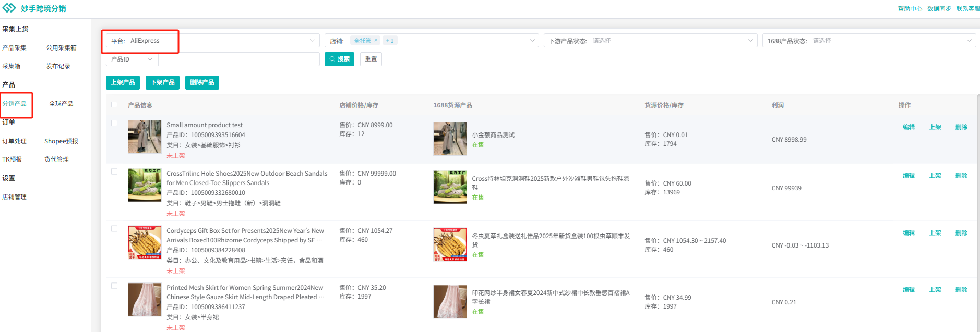Screen dimensions: 980x332
Task: Open 冬虫夏草礼盒 1688 source thumbnail
Action: 450,244
